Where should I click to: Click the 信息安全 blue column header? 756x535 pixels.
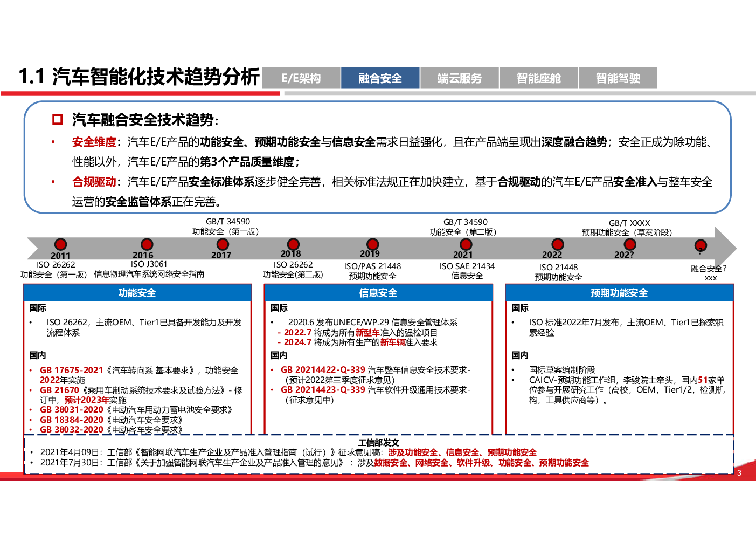point(378,293)
